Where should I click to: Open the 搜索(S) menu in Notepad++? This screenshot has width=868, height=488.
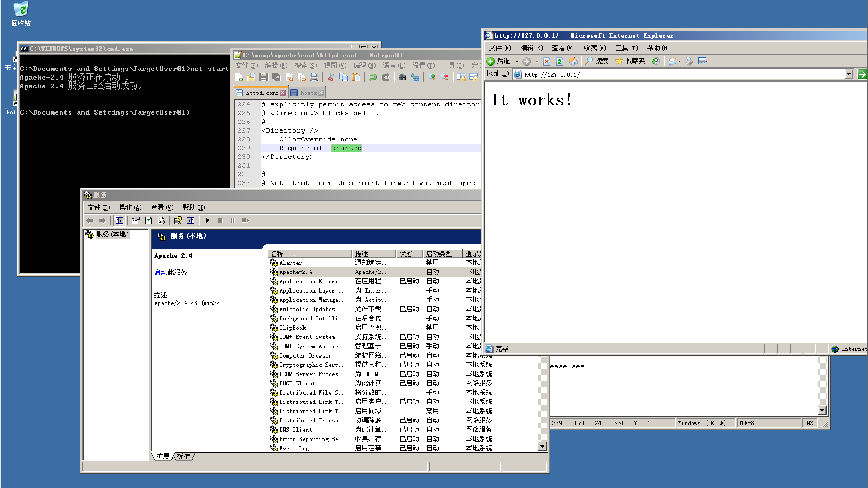306,66
